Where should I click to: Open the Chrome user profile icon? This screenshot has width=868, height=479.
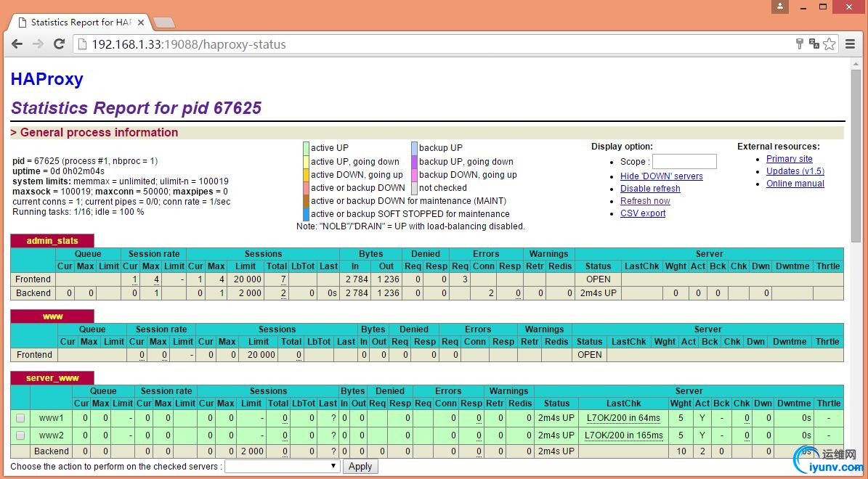pos(780,7)
